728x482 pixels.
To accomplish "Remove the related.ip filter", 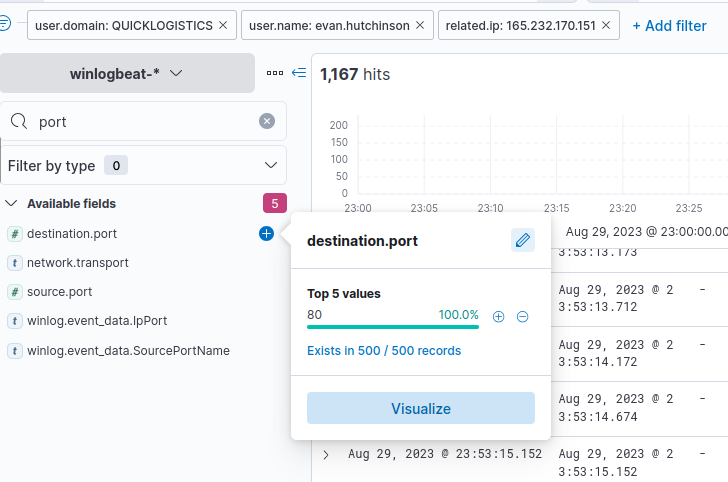I will (x=606, y=25).
